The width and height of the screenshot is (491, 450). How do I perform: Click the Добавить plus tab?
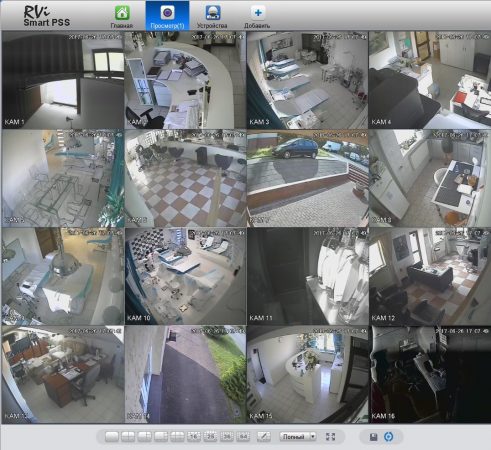[x=257, y=16]
